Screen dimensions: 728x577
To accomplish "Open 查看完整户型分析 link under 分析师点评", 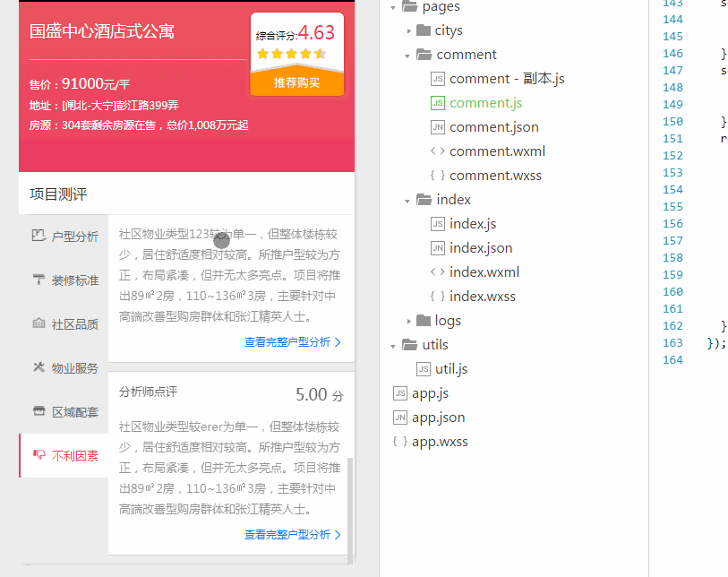I will [293, 535].
